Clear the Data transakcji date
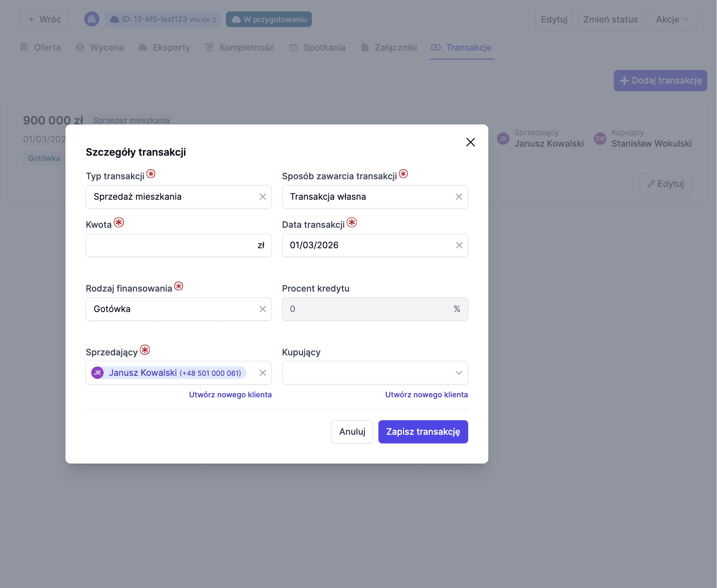 pos(459,245)
